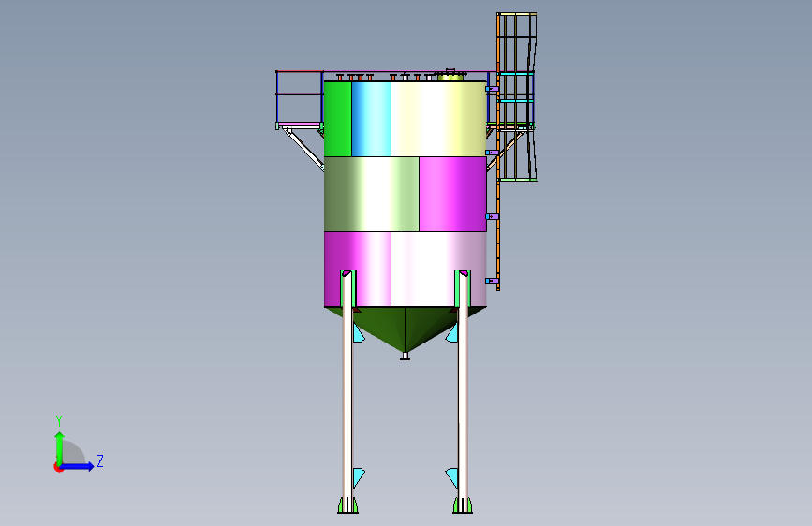Select the discharge nozzle at the cone tip
The width and height of the screenshot is (812, 526).
[x=405, y=357]
